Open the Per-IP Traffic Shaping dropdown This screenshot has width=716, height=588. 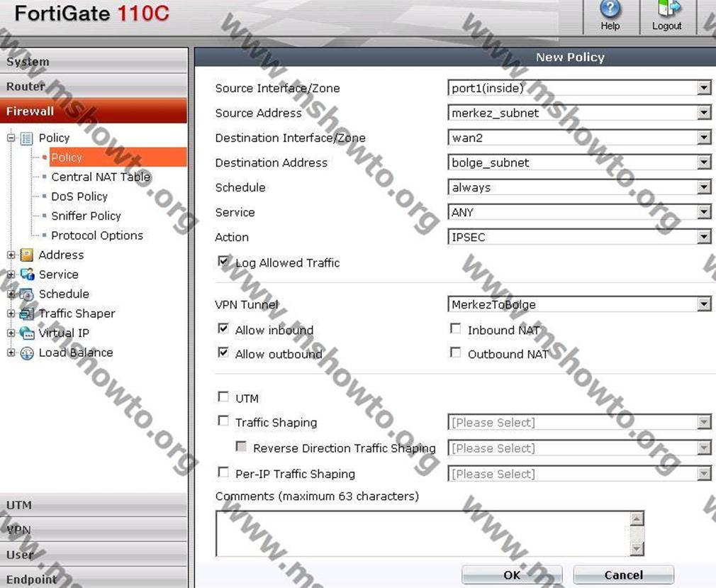click(579, 474)
